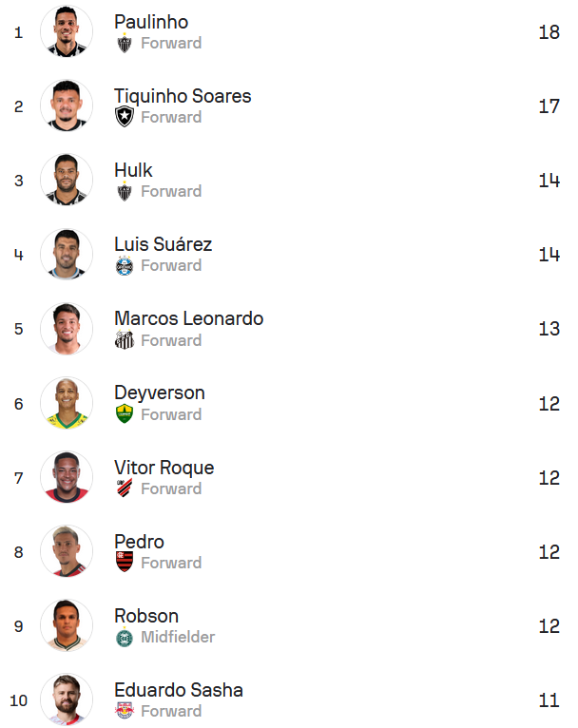
Task: Click Athletico Paranaense crest under Vitor Roque
Action: click(x=125, y=489)
